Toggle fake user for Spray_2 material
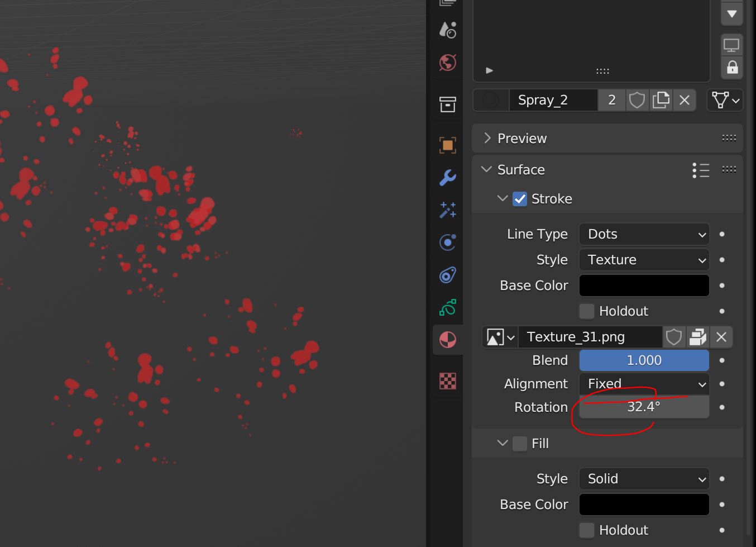 (x=637, y=100)
